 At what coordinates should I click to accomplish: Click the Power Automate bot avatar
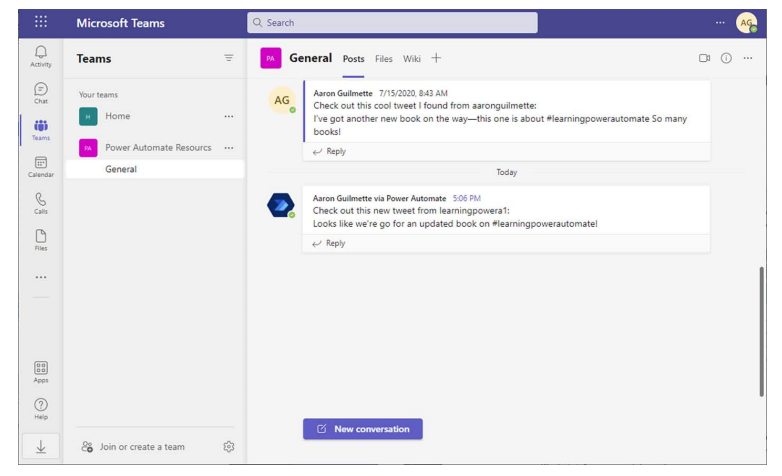tap(281, 205)
